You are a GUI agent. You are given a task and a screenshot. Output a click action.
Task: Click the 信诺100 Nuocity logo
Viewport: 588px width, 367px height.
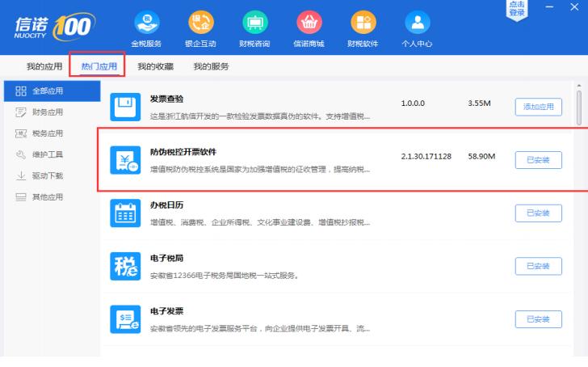(55, 27)
